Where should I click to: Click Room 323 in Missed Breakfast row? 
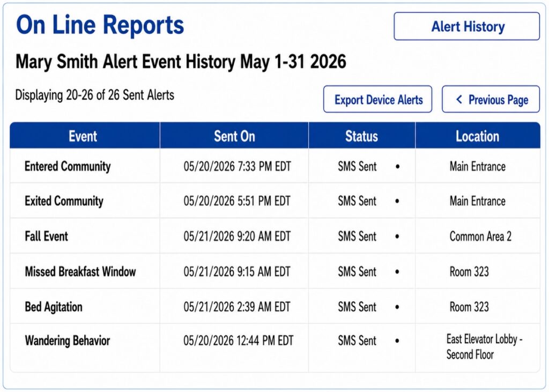point(469,271)
